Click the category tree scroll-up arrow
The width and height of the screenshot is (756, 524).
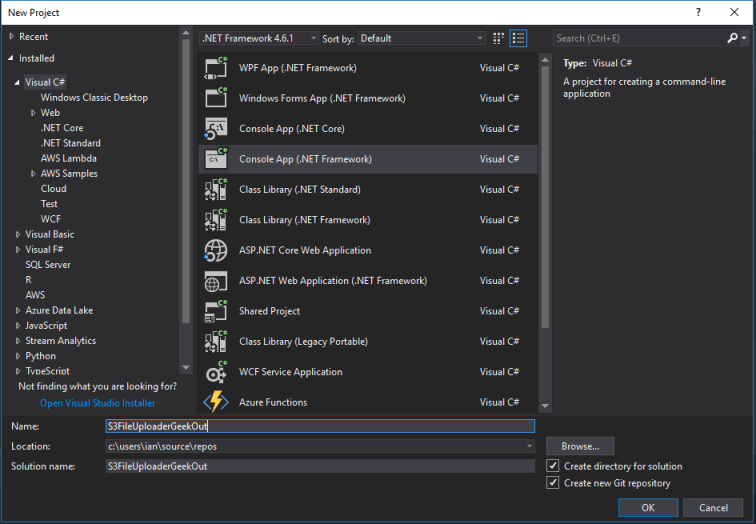click(x=186, y=32)
